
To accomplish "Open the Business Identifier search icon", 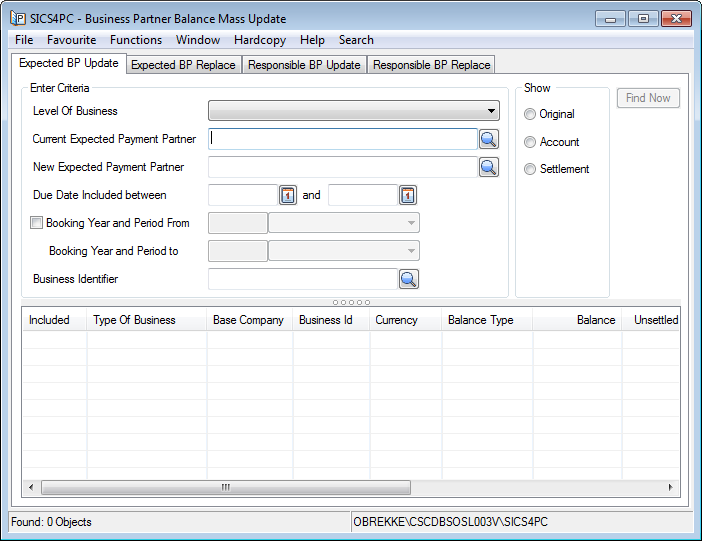I will click(x=409, y=279).
